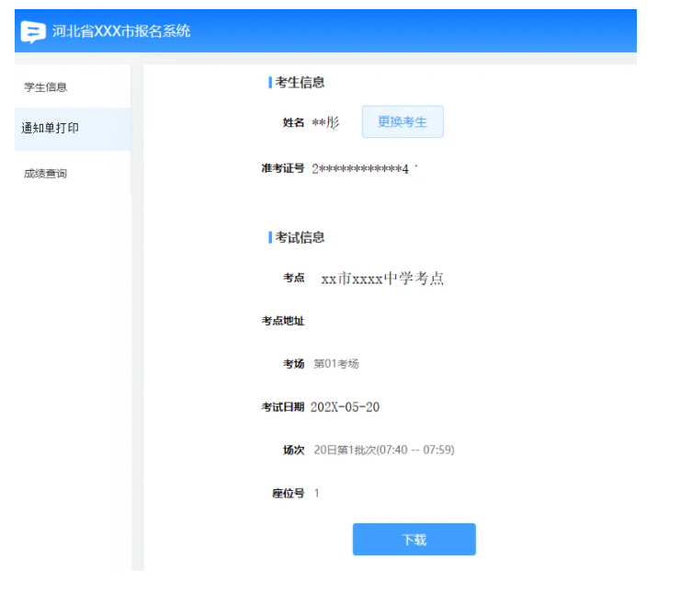The image size is (692, 616).
Task: Click the 20日第1批次 session time text
Action: [384, 451]
